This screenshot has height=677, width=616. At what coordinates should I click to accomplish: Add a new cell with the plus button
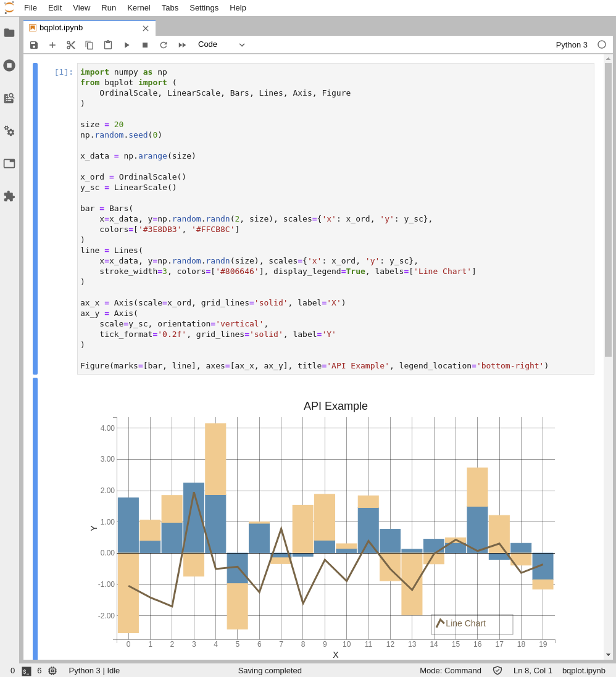(x=52, y=44)
